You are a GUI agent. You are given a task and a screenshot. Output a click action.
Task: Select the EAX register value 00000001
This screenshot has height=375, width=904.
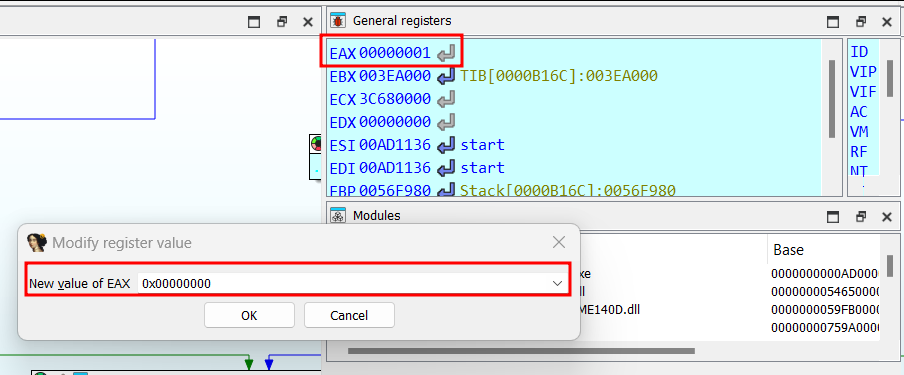394,54
